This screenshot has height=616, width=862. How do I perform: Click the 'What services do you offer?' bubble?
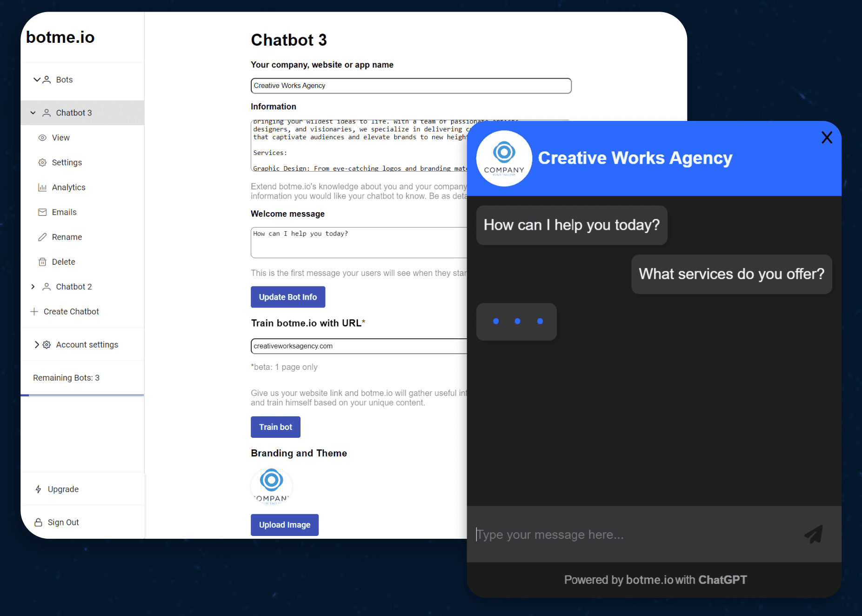click(x=731, y=274)
